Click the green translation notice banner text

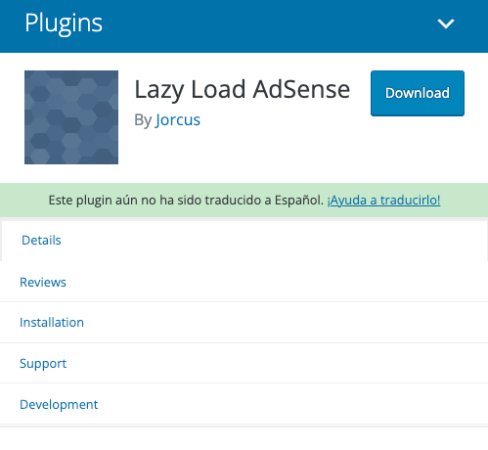pos(186,200)
